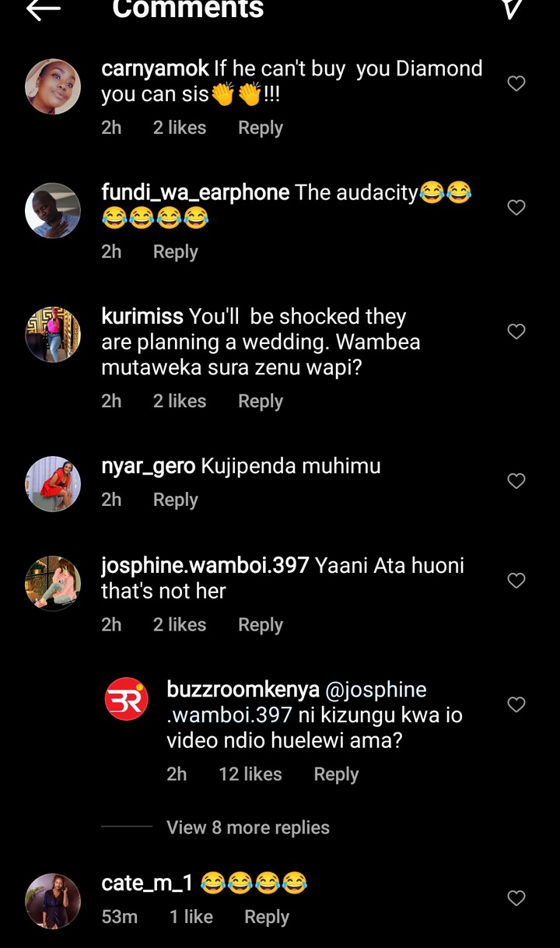Image resolution: width=560 pixels, height=948 pixels.
Task: View 12 likes on buzzroomkenya reply
Action: (x=250, y=774)
